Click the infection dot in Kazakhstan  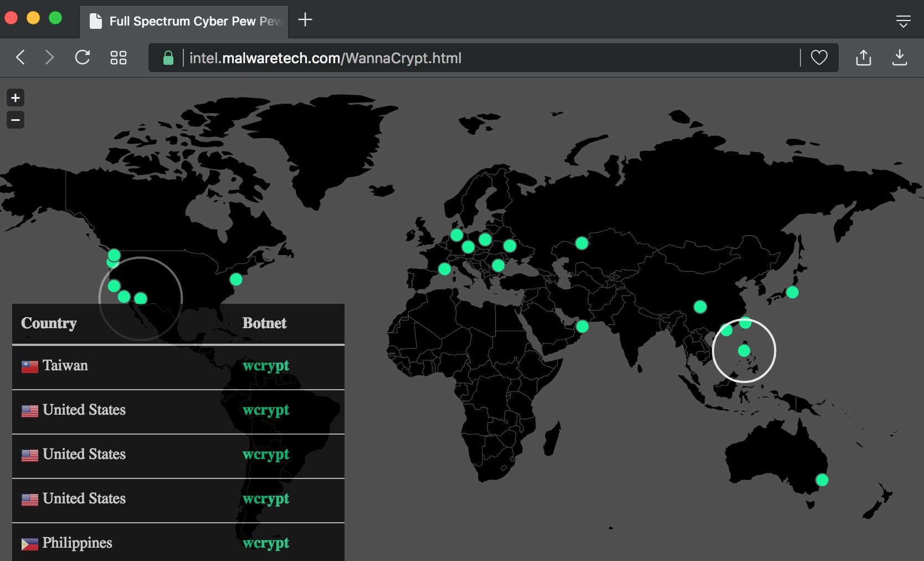(582, 243)
